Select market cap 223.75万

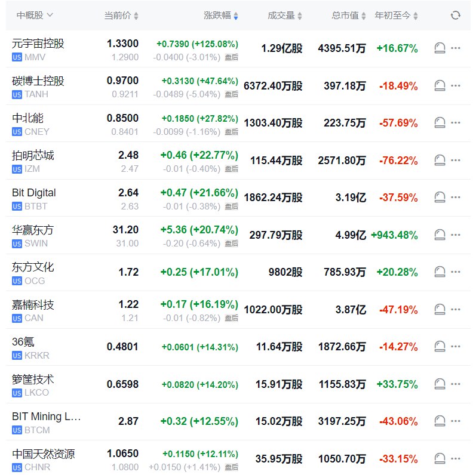(345, 123)
